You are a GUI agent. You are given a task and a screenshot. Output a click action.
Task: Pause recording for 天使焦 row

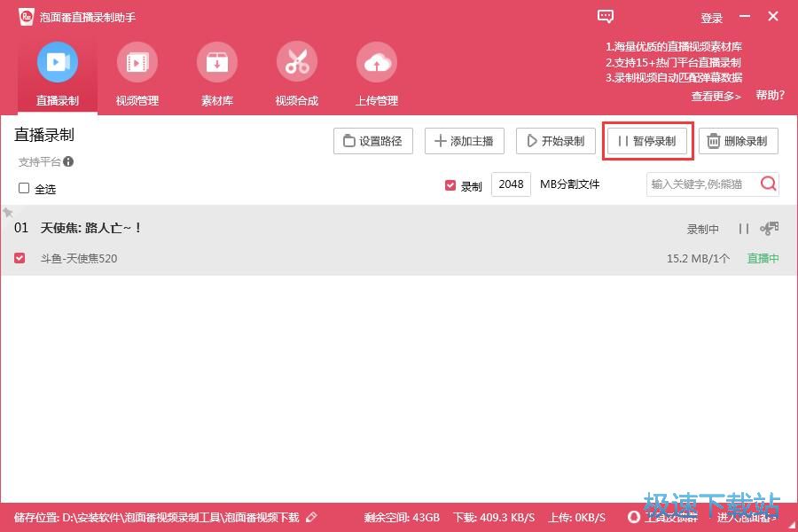click(744, 229)
